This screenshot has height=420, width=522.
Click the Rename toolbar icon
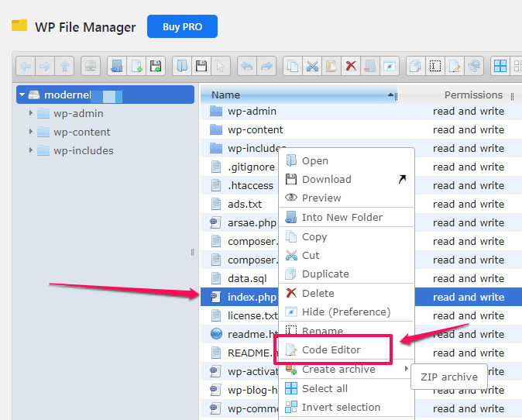coord(434,66)
